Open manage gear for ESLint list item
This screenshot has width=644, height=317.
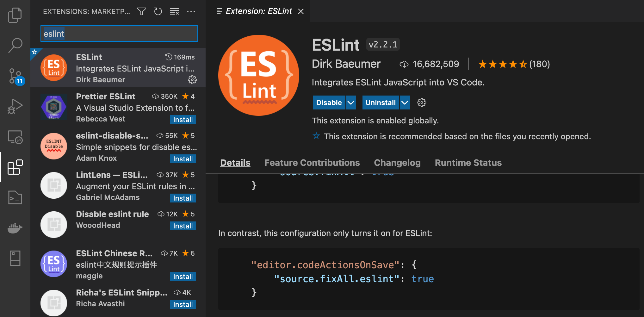click(192, 80)
